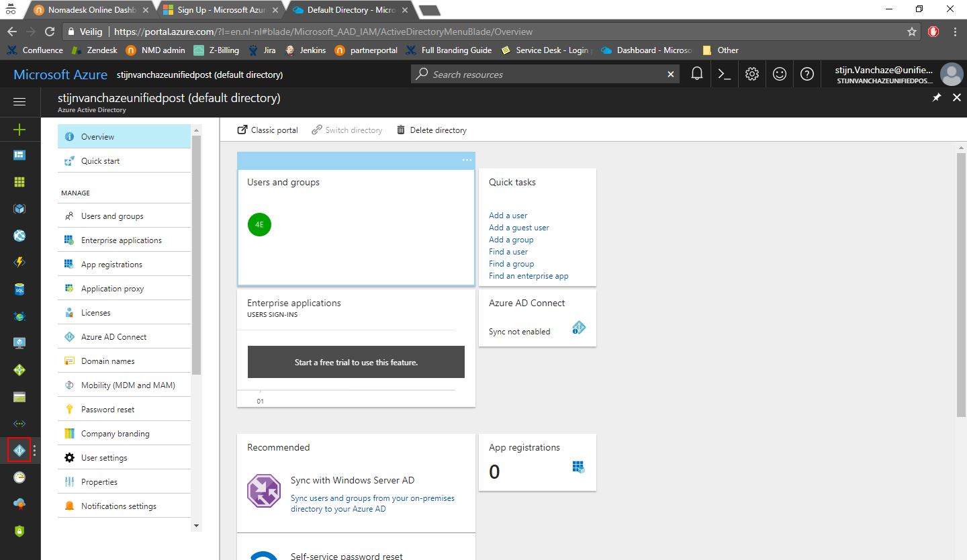This screenshot has height=560, width=967.
Task: Open Password reset menu item
Action: tap(124, 409)
